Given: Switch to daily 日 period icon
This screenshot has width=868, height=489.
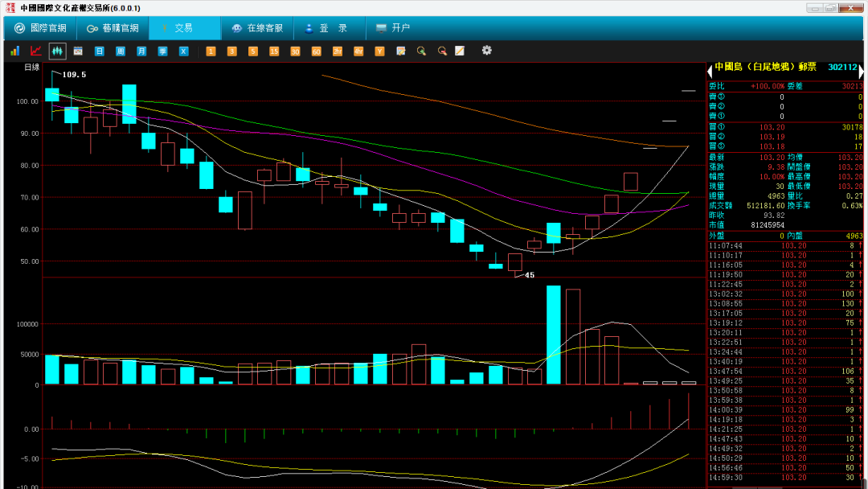Looking at the screenshot, I should 99,51.
